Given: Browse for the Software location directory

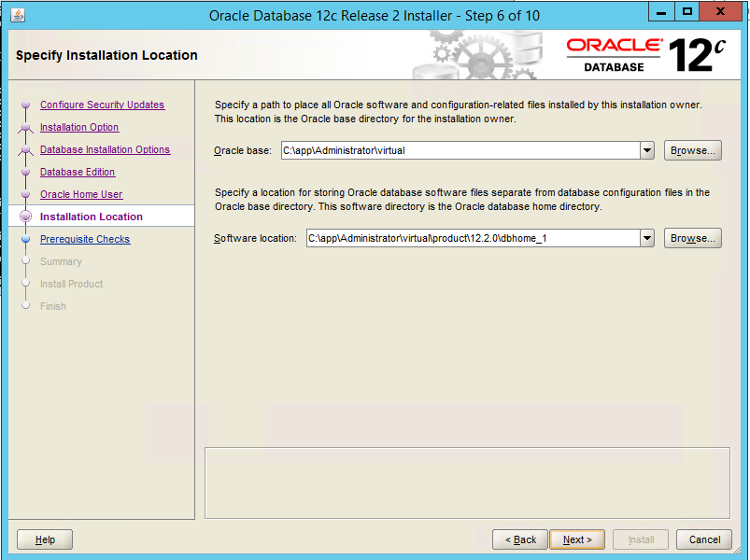Looking at the screenshot, I should coord(693,239).
